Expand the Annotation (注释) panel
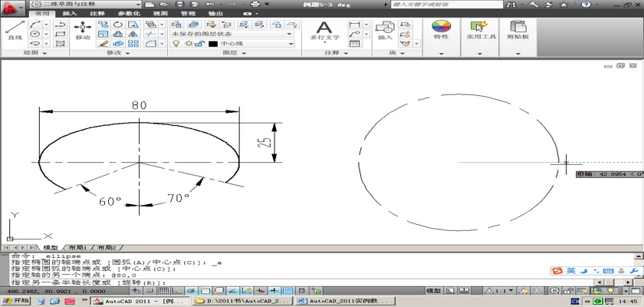The width and height of the screenshot is (644, 307). tap(337, 53)
